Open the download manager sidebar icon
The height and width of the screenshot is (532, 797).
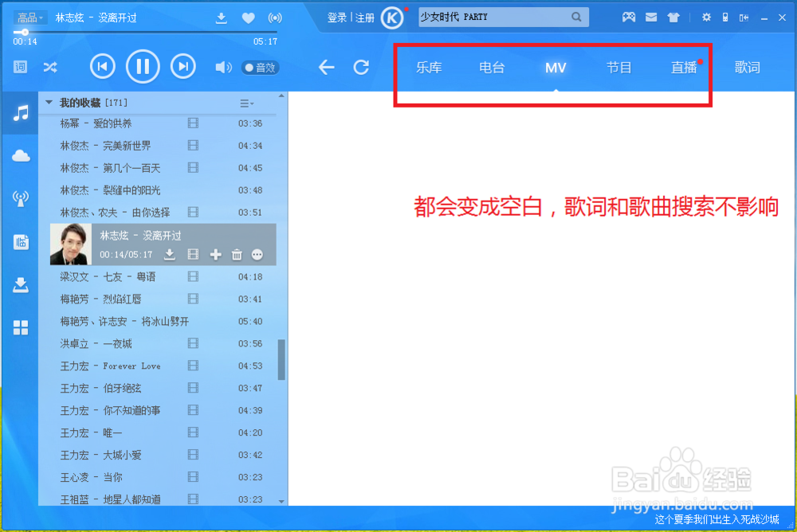(x=21, y=285)
